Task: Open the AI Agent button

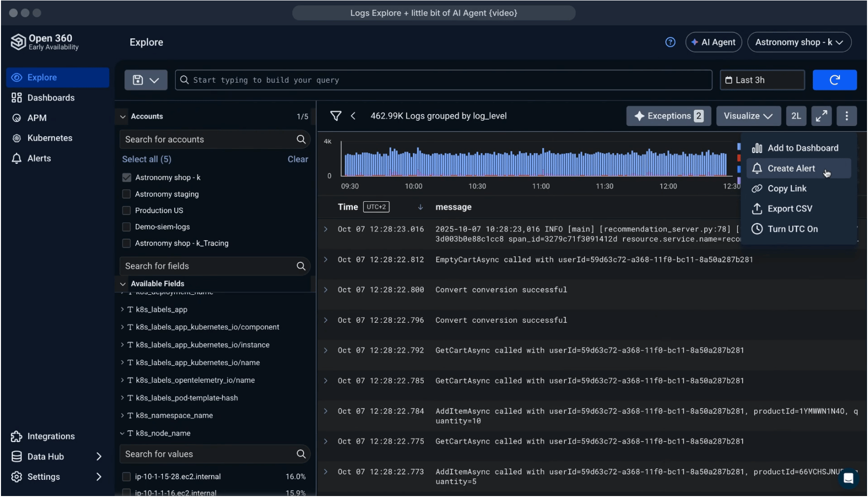Action: click(x=713, y=42)
